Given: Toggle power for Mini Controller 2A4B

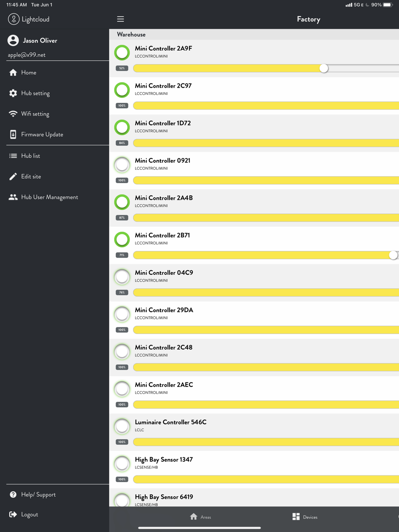Looking at the screenshot, I should point(122,202).
